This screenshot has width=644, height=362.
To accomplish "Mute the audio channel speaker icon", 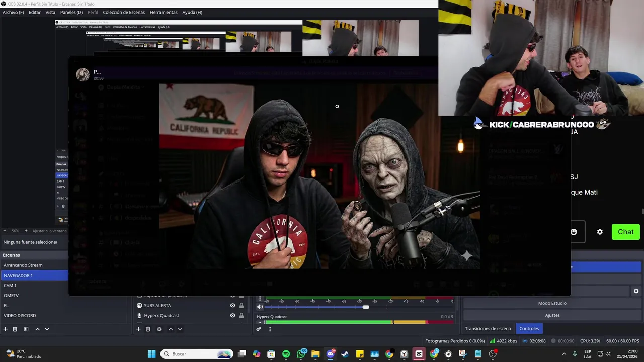I will 260,307.
